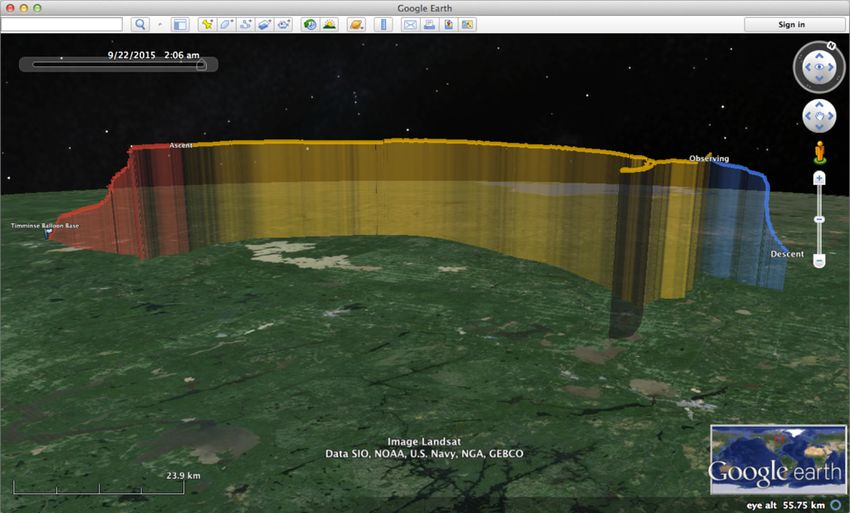The height and width of the screenshot is (513, 850).
Task: Click in the search input field
Action: click(62, 24)
